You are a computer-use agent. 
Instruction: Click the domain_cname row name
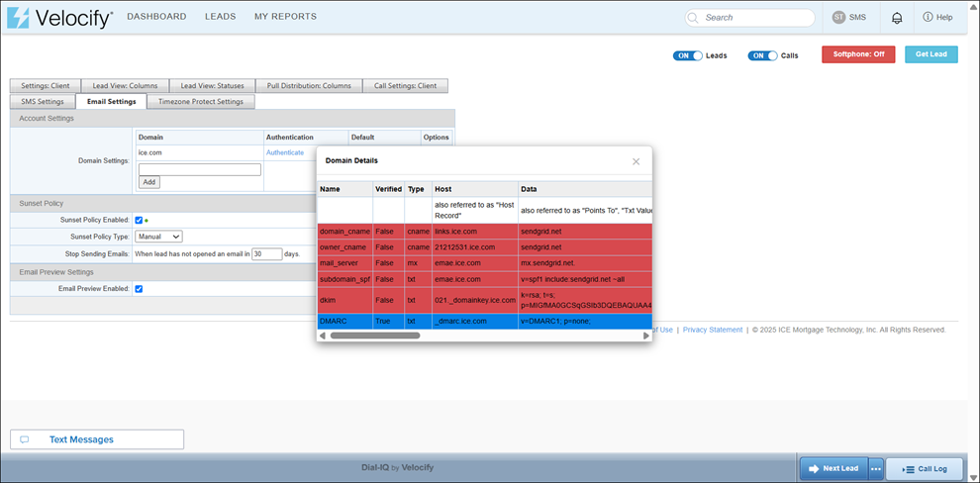coord(345,232)
